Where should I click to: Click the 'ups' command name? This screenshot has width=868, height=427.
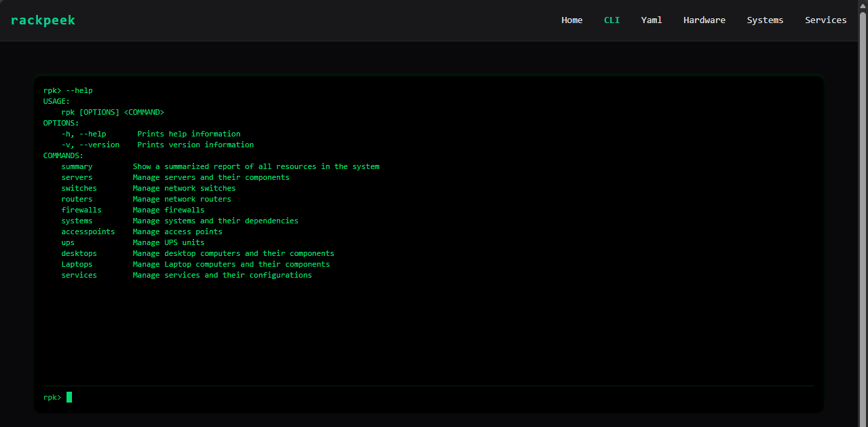coord(68,242)
